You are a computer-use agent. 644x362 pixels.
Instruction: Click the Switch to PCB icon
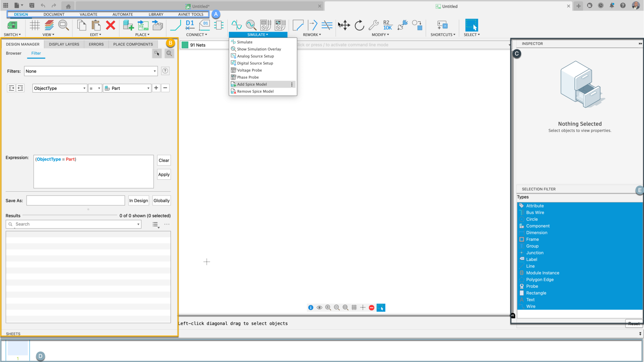tap(12, 25)
